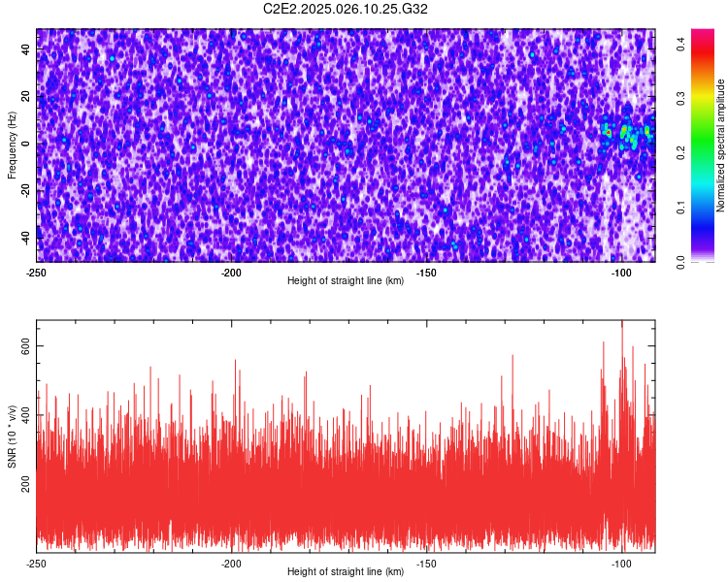Click the -20 frequency tick label
The image size is (728, 582).
(25, 191)
